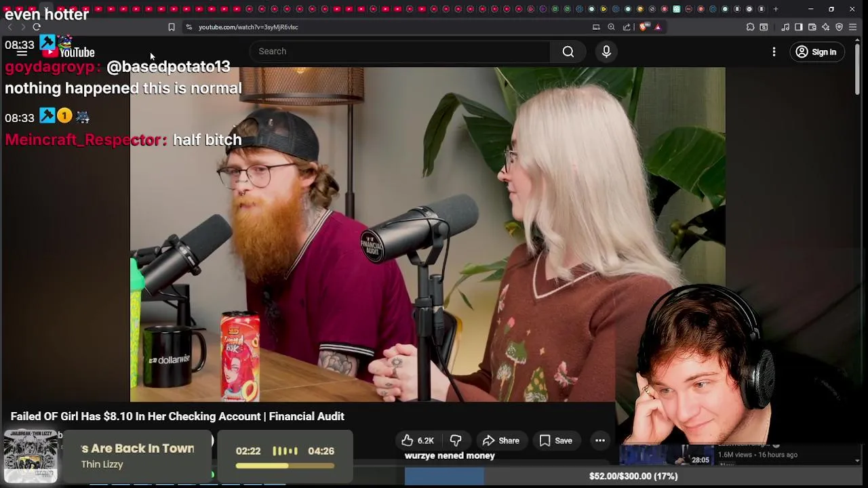Click the share page icon in the address bar
This screenshot has width=868, height=488.
pyautogui.click(x=627, y=27)
